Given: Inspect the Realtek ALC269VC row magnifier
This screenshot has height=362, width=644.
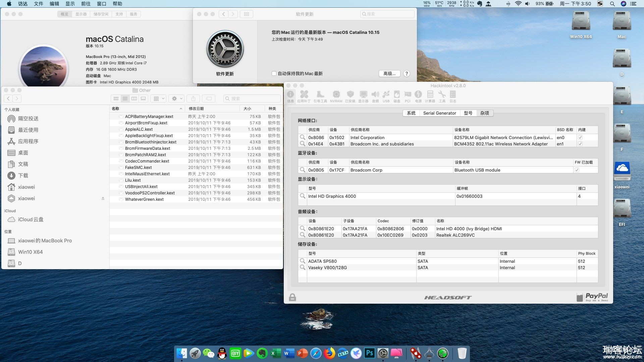Looking at the screenshot, I should 303,235.
